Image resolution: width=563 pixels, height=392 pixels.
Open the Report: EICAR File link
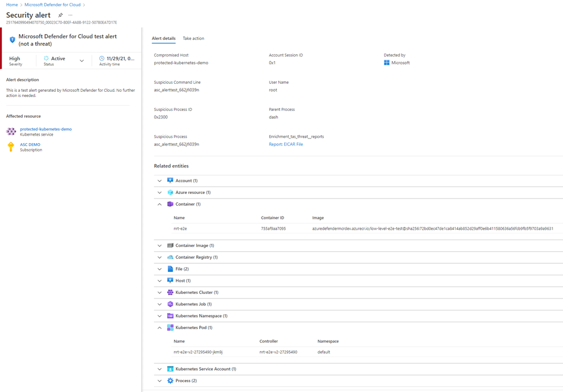[x=286, y=144]
